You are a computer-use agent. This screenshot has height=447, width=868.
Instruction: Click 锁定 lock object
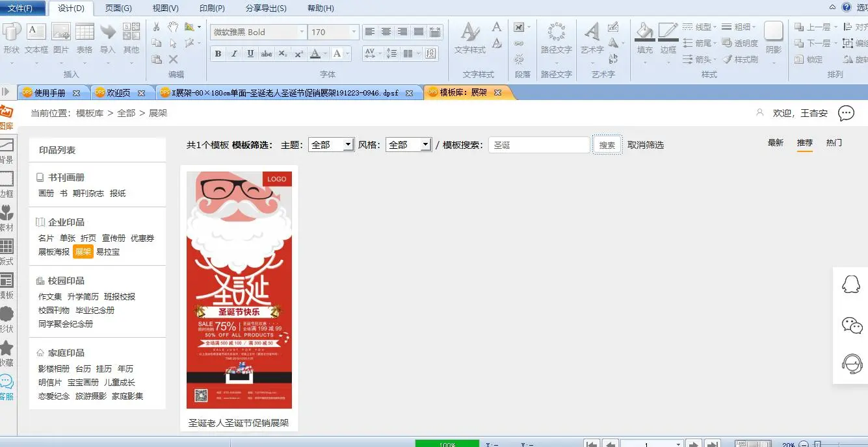[809, 60]
